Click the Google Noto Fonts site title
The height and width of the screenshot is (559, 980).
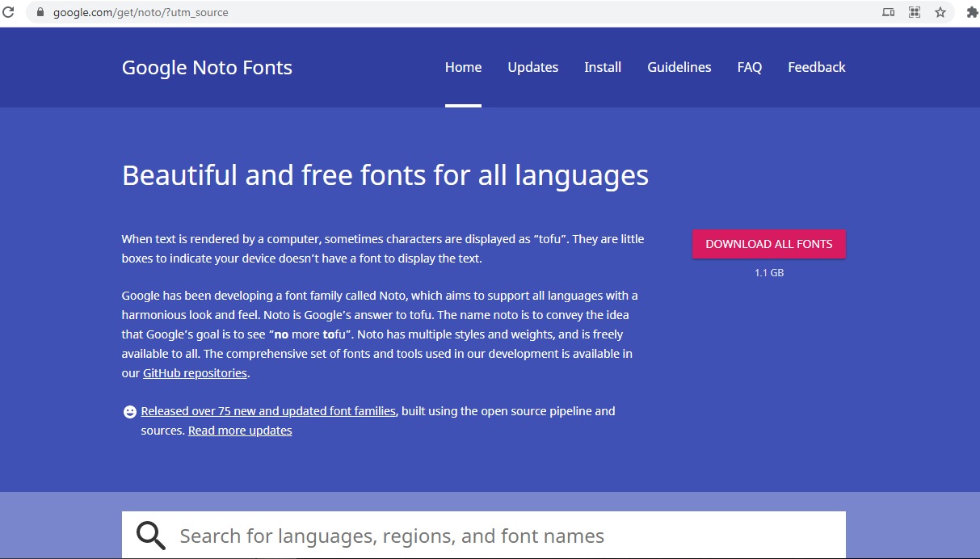[x=207, y=67]
